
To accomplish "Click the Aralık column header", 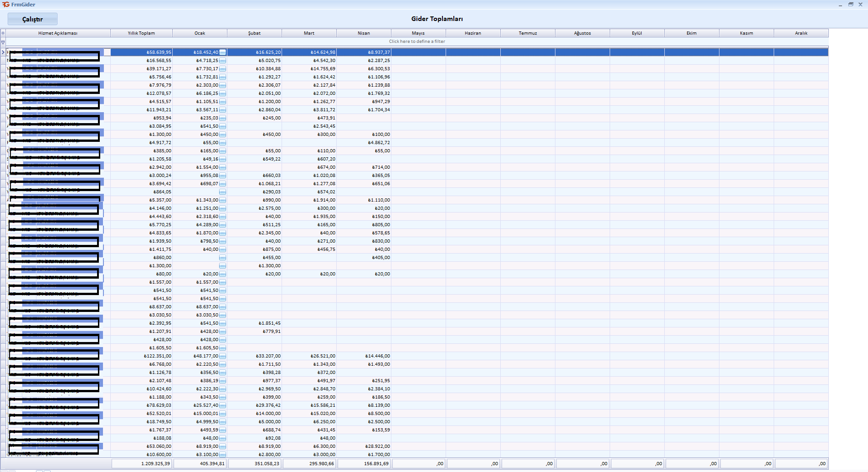I will pyautogui.click(x=801, y=33).
